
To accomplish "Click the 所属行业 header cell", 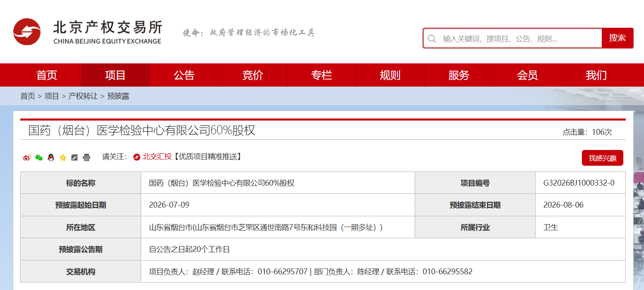I will [475, 227].
